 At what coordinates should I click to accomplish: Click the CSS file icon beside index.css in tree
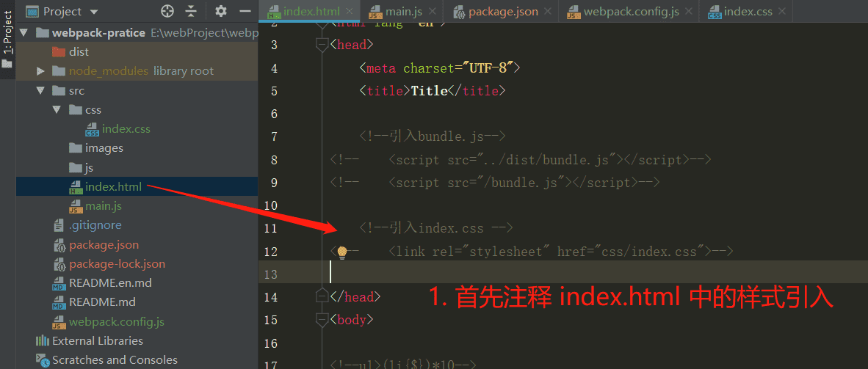click(92, 129)
